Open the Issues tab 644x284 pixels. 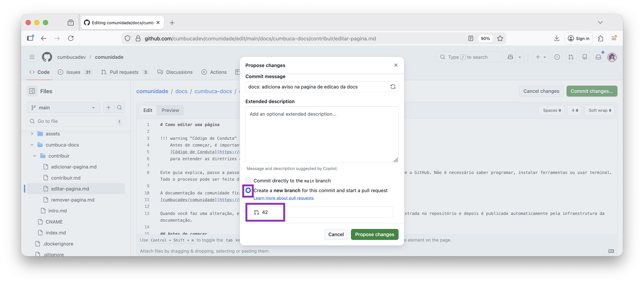(x=75, y=72)
